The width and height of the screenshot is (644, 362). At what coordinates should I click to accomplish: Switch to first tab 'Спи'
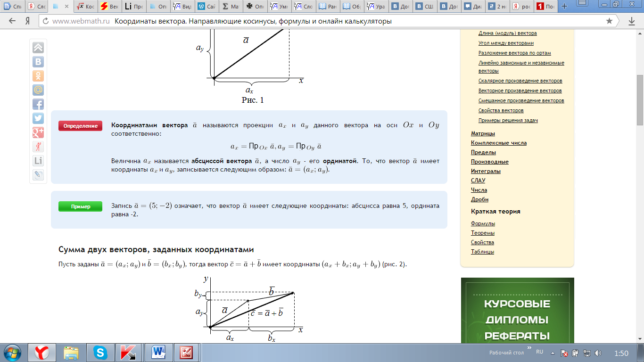pyautogui.click(x=12, y=7)
